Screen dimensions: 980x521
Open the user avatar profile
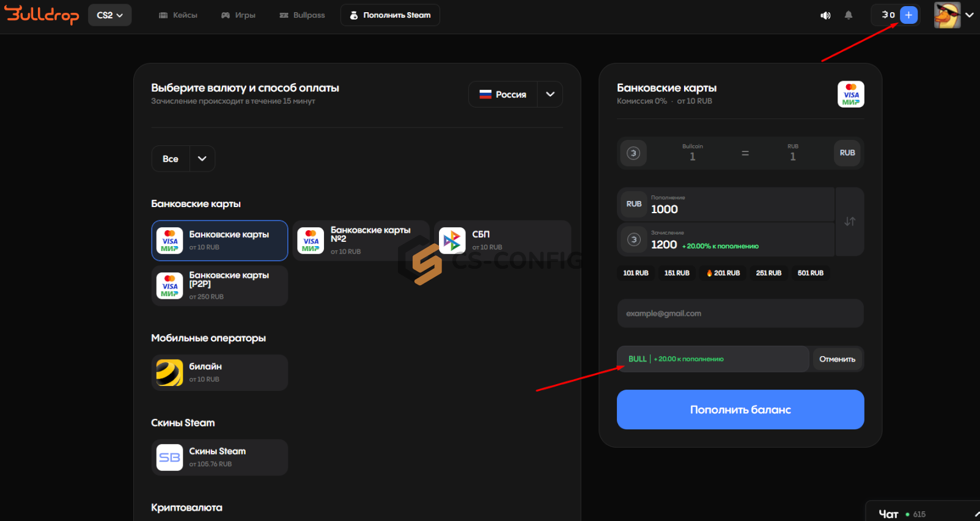click(x=947, y=15)
